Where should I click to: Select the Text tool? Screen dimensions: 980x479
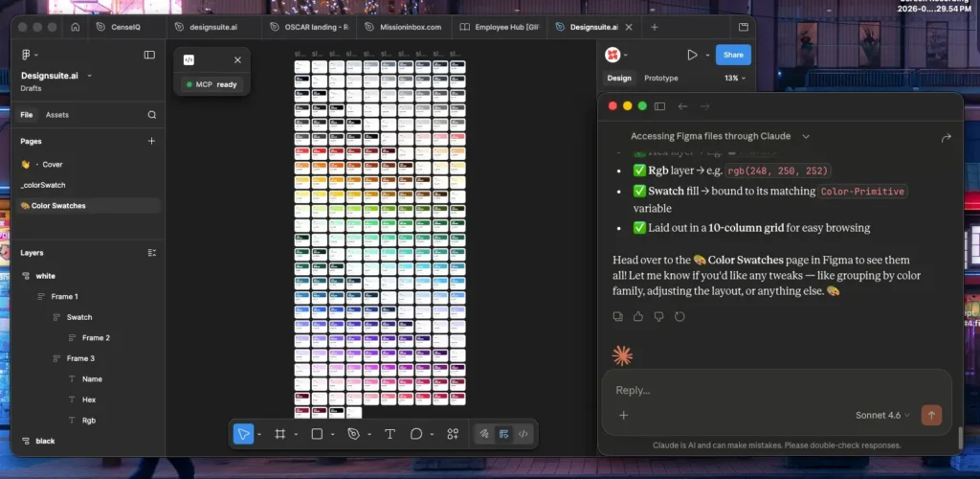(390, 434)
